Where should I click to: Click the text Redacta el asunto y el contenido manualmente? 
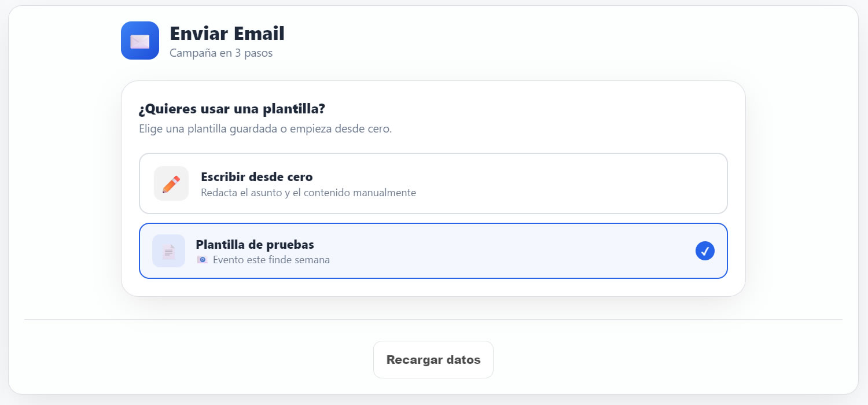click(307, 193)
